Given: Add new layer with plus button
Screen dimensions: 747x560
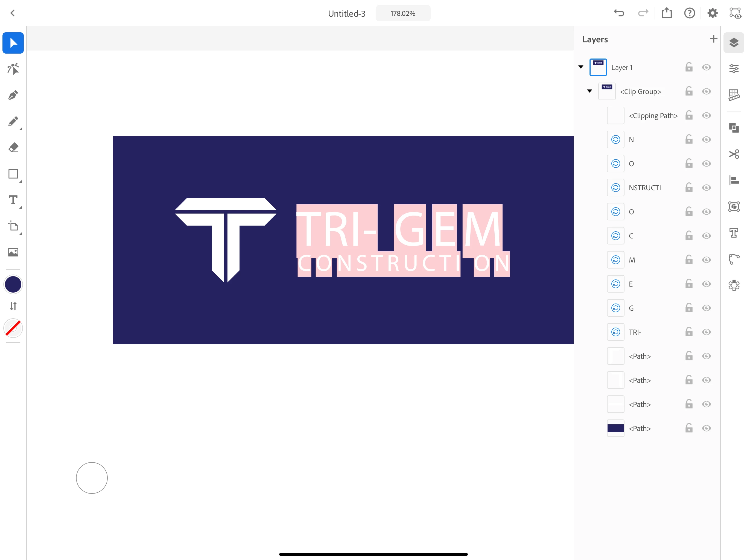Looking at the screenshot, I should pyautogui.click(x=713, y=39).
